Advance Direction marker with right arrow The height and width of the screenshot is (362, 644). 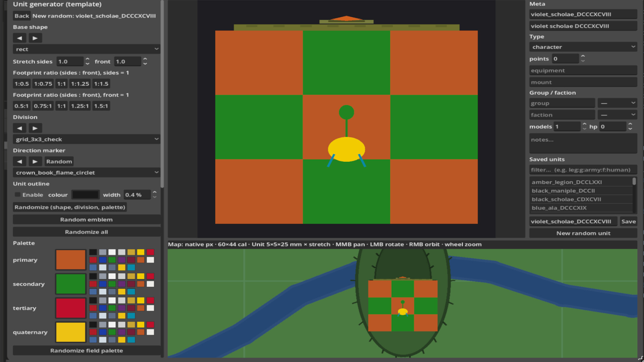[x=35, y=161]
